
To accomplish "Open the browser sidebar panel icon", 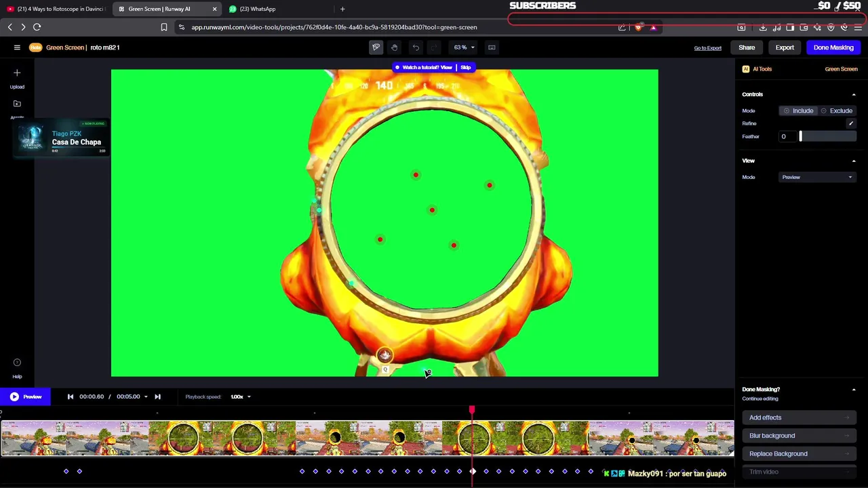I will coord(790,27).
